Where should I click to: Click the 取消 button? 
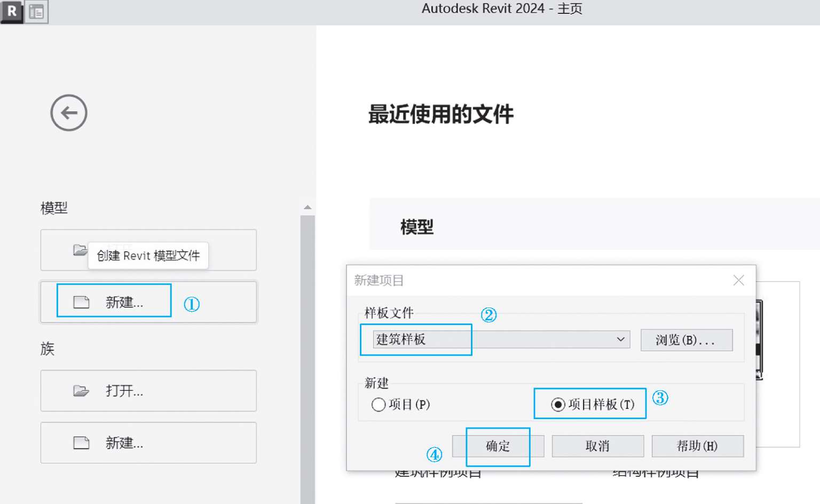597,446
